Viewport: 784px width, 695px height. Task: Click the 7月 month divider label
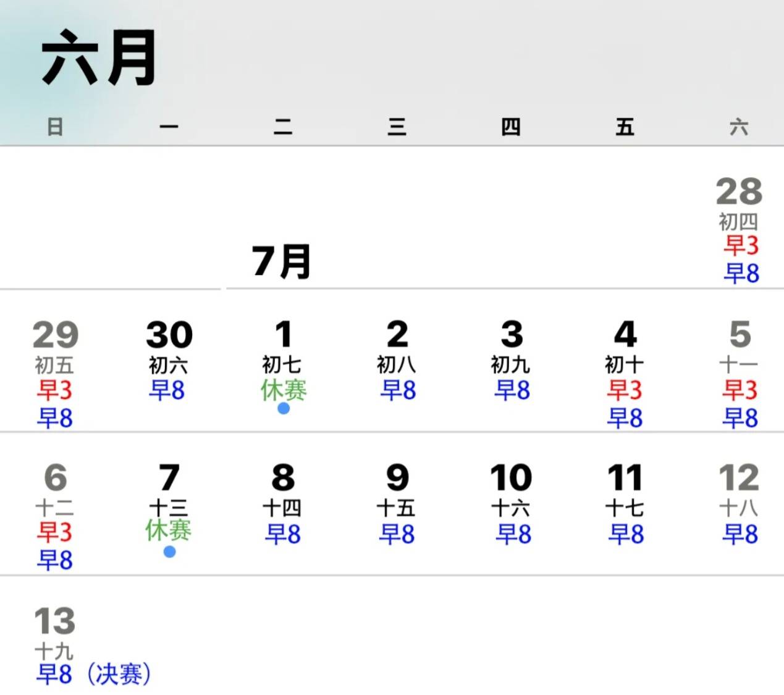[x=281, y=259]
